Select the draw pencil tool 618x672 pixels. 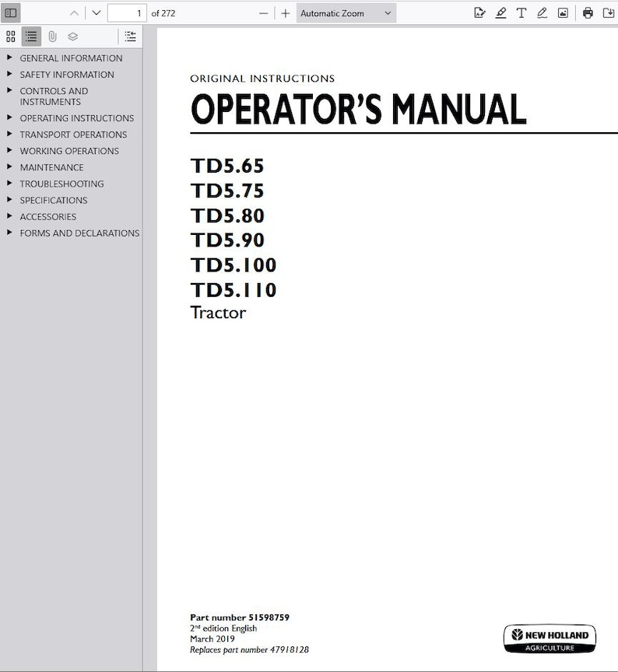542,13
